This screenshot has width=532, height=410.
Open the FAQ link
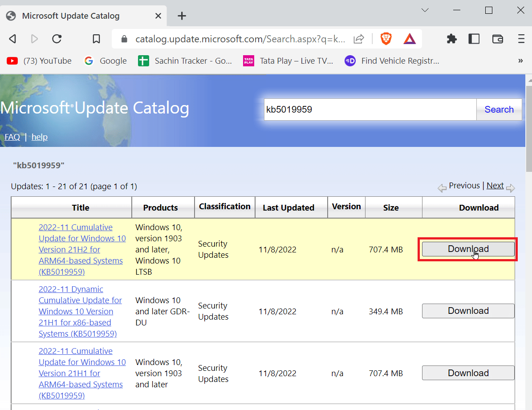pyautogui.click(x=12, y=137)
